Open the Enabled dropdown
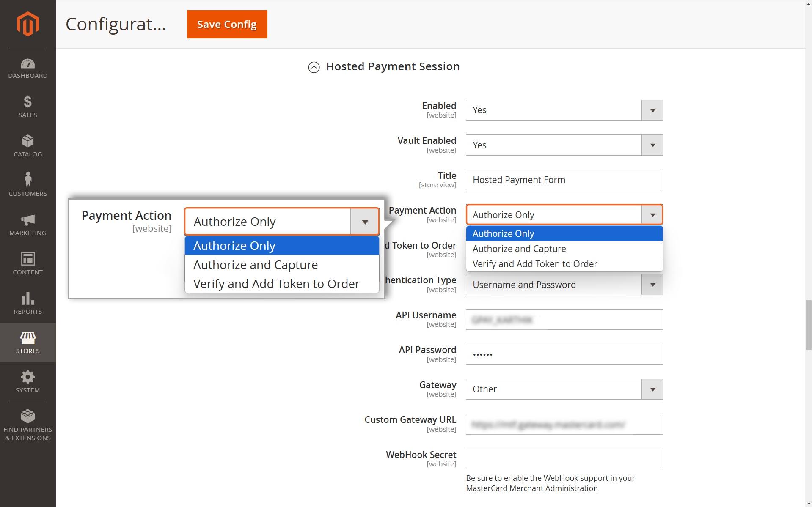This screenshot has width=812, height=507. pos(564,110)
